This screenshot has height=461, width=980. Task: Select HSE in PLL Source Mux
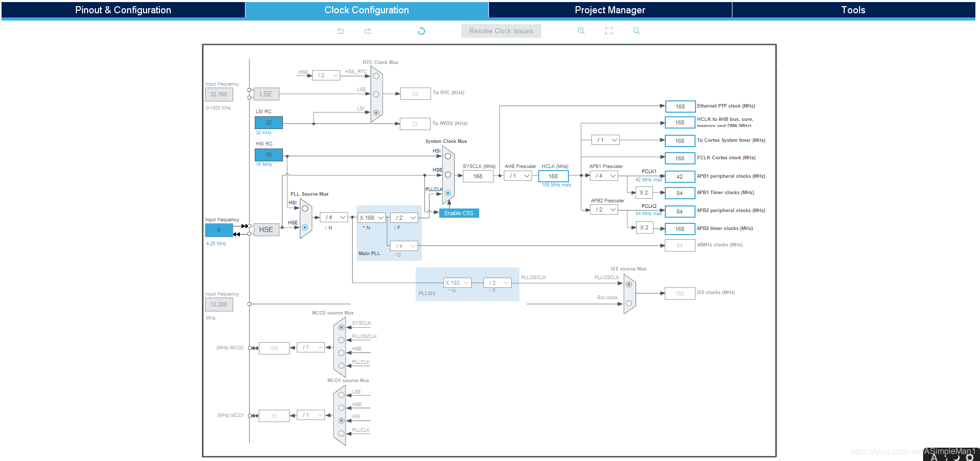305,227
